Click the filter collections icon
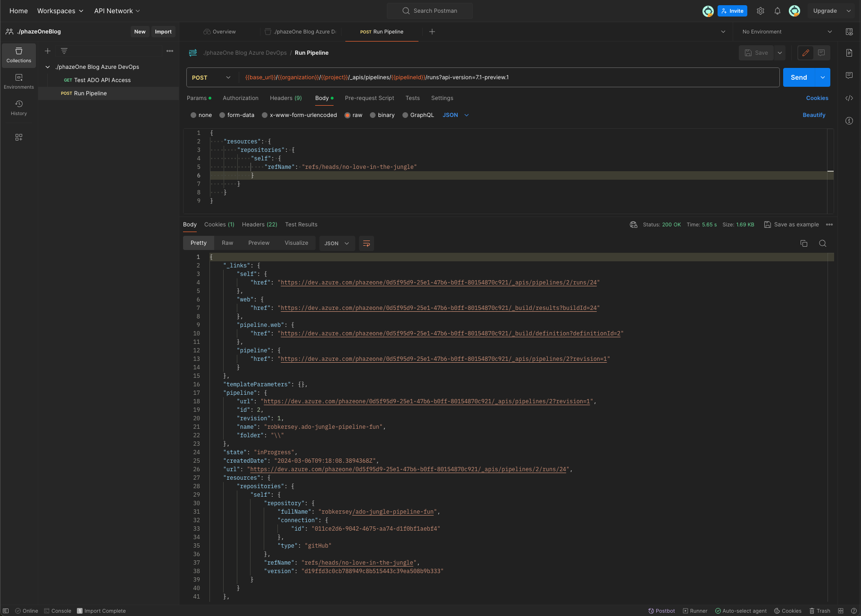Viewport: 861px width, 616px height. point(64,51)
